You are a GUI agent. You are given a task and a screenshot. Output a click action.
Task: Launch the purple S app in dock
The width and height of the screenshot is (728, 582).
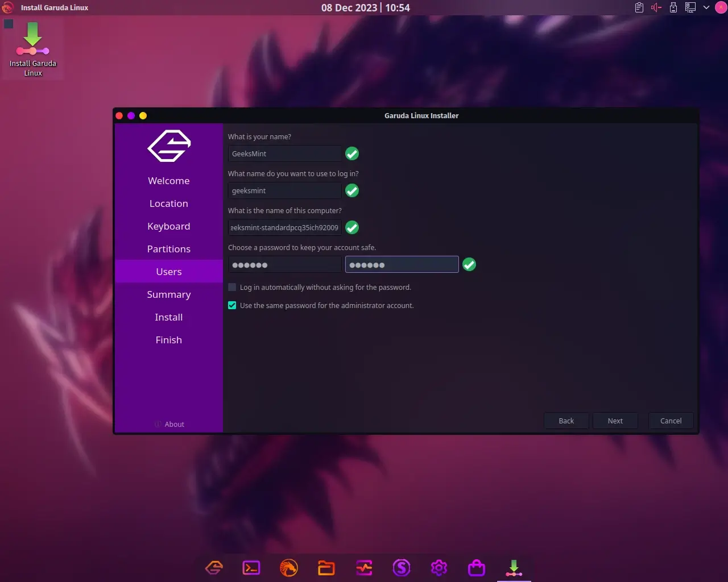(402, 567)
